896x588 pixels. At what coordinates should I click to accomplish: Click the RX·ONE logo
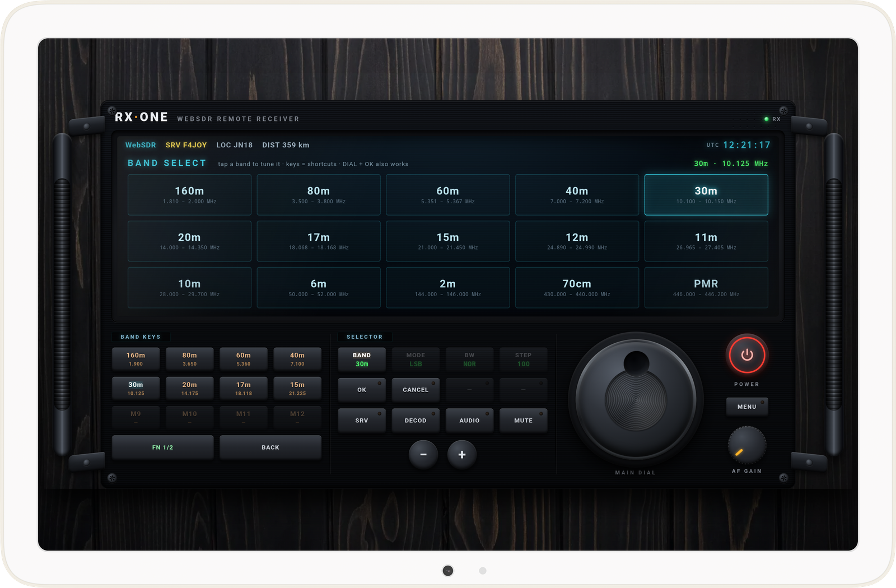click(x=142, y=117)
